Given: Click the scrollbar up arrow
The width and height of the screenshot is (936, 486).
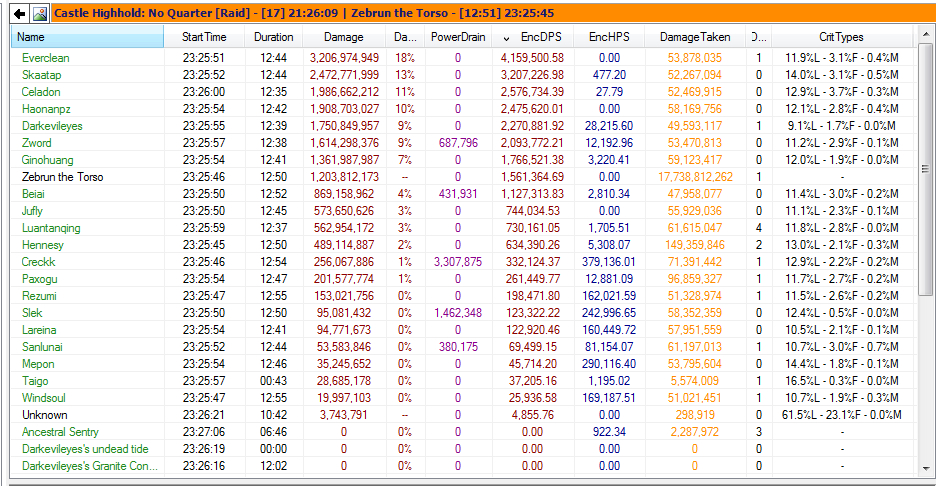Looking at the screenshot, I should coord(926,37).
